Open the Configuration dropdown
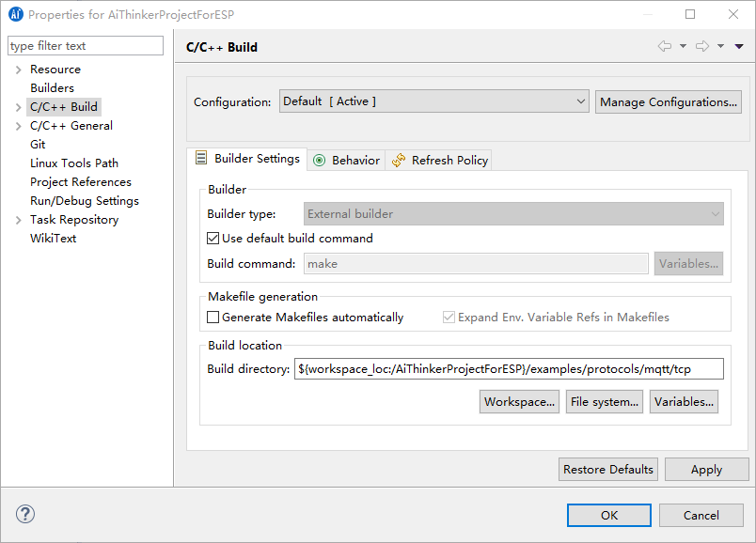 coord(433,101)
